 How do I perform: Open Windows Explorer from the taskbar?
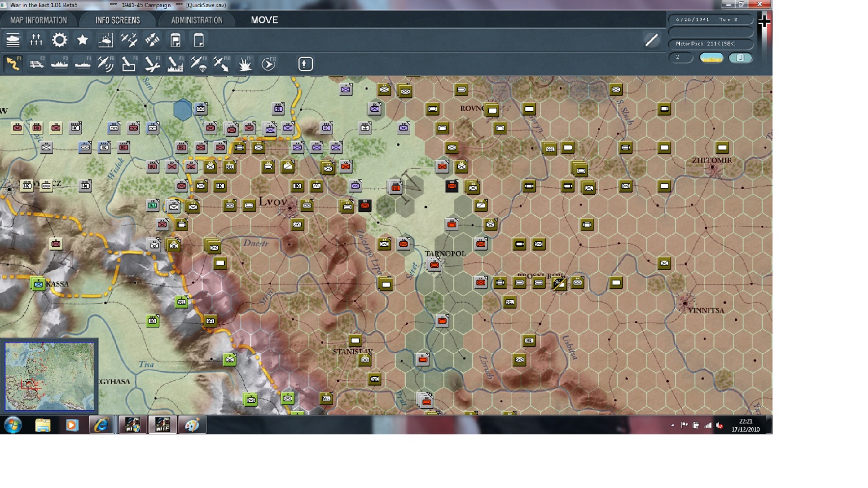[x=43, y=425]
